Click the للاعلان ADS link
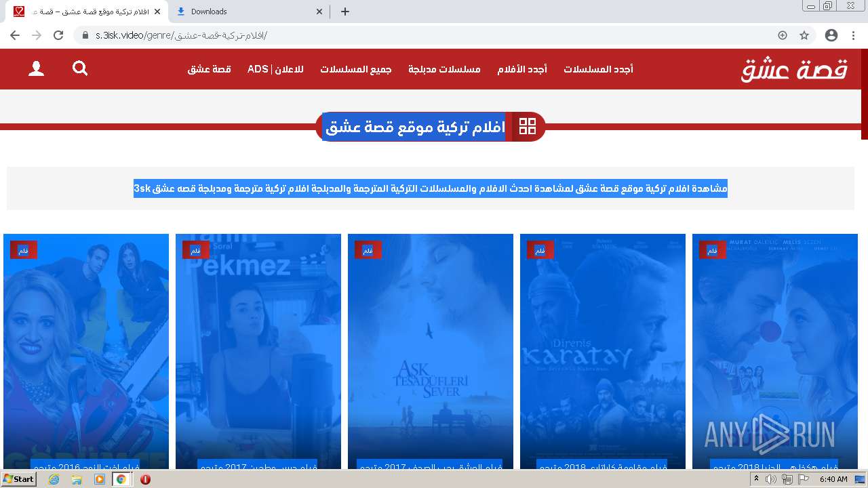 (x=275, y=69)
